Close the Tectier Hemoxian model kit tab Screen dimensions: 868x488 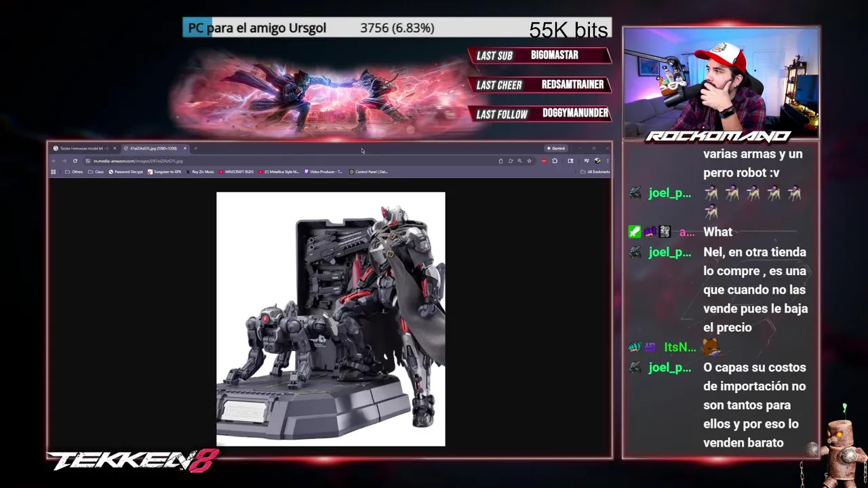tap(115, 148)
